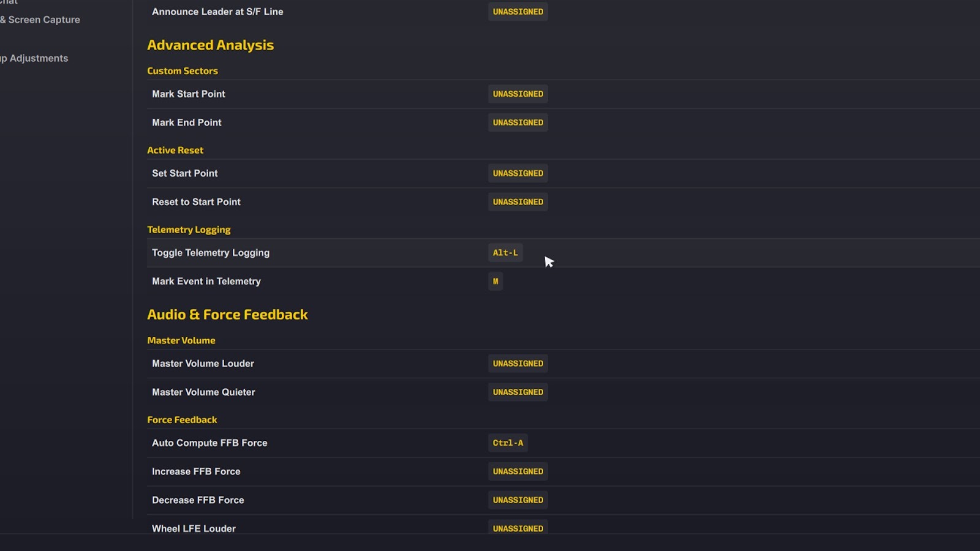Click the Force Feedback subsection label
980x551 pixels.
click(182, 419)
